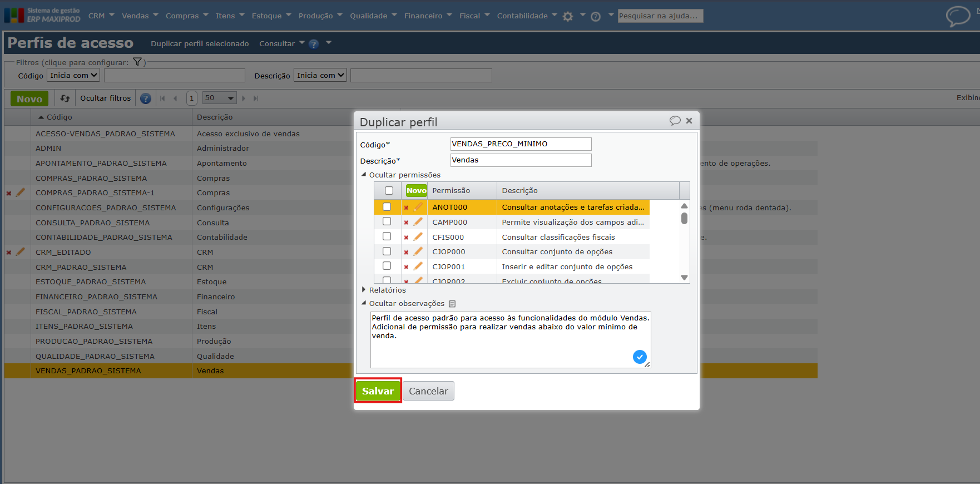
Task: Click Duplicar perfil selecionado
Action: 200,43
